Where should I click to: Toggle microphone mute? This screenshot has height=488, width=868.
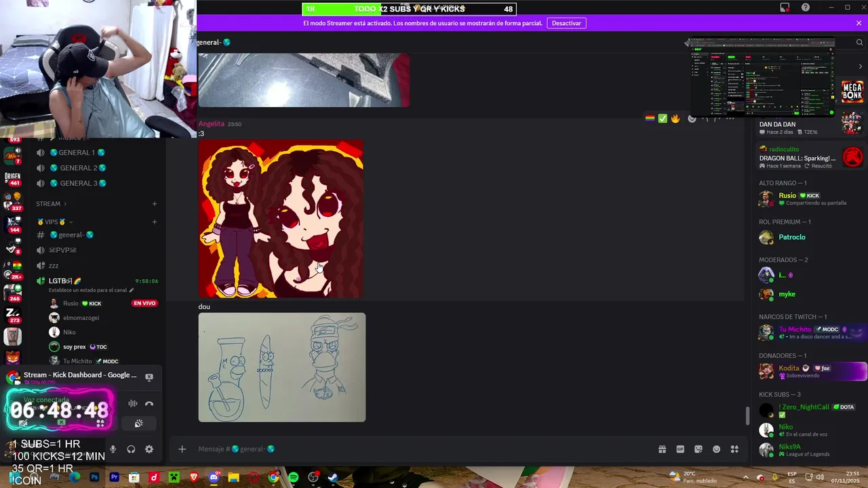pyautogui.click(x=113, y=449)
